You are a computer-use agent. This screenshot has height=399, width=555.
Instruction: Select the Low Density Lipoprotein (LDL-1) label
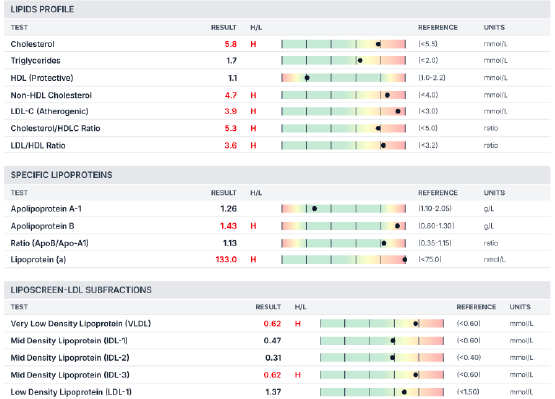pos(71,392)
